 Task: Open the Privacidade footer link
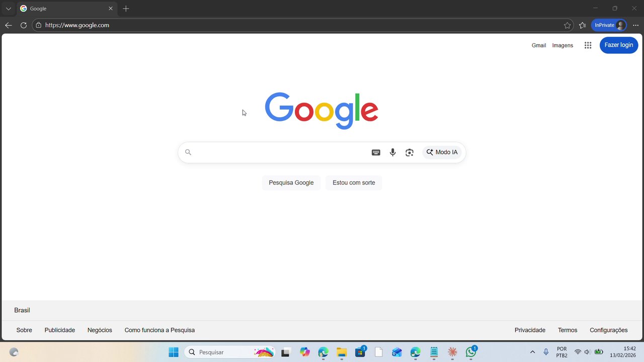click(530, 330)
